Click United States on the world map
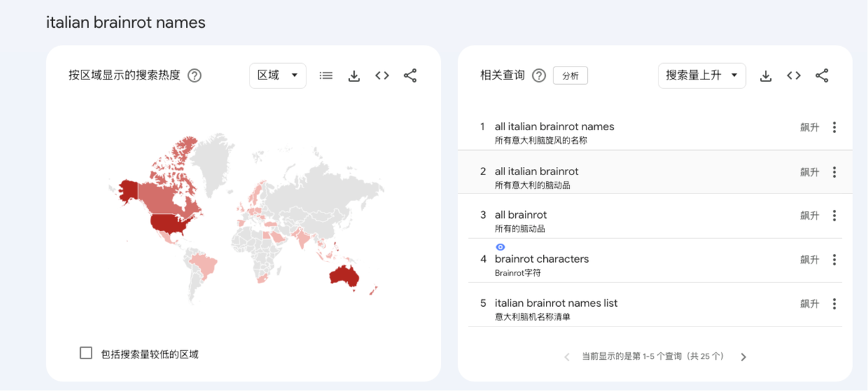Image resolution: width=868 pixels, height=391 pixels. point(170,225)
